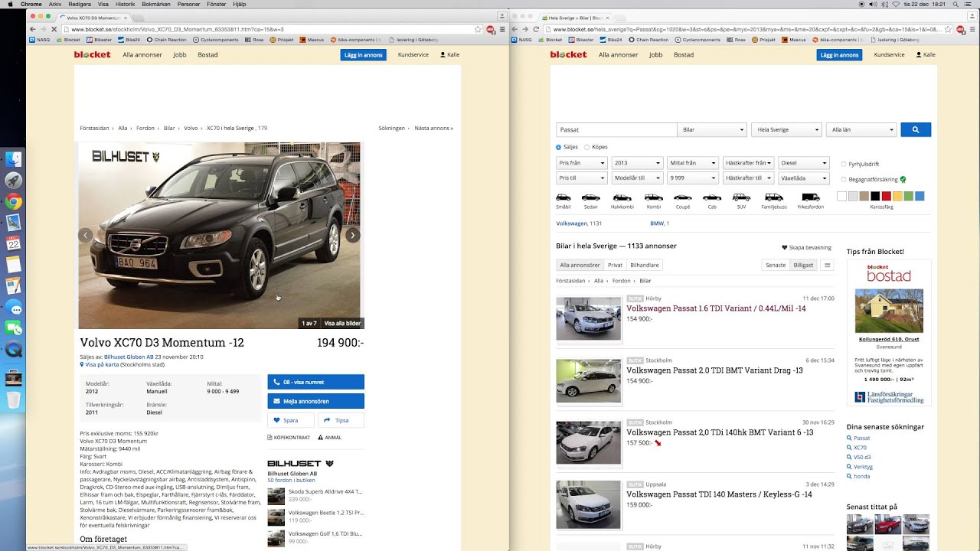Screen dimensions: 980x551
Task: Select the Säljes radio button
Action: 558,147
